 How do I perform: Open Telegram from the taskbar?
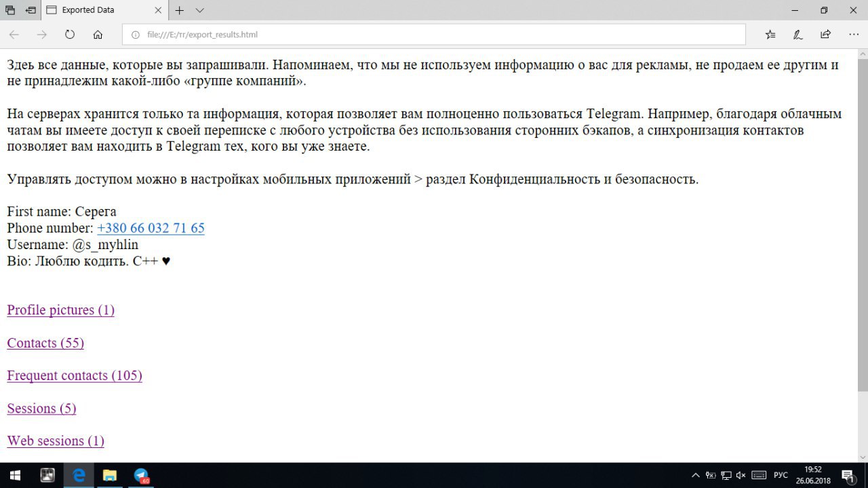point(141,475)
